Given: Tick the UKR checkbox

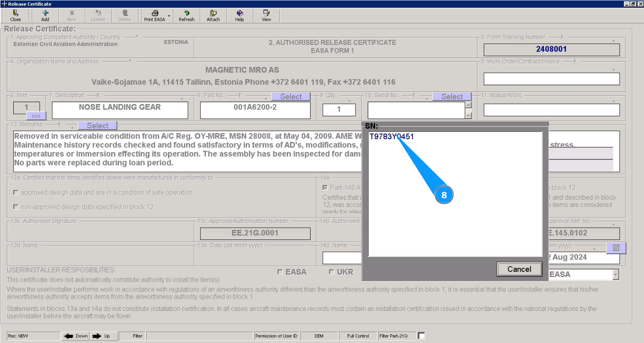Looking at the screenshot, I should coord(332,272).
